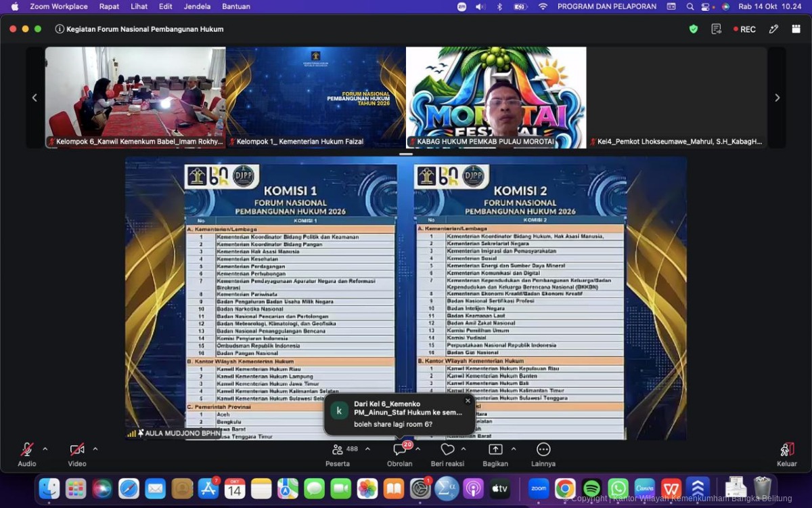
Task: Show next video thumbnails with right arrow
Action: [777, 98]
